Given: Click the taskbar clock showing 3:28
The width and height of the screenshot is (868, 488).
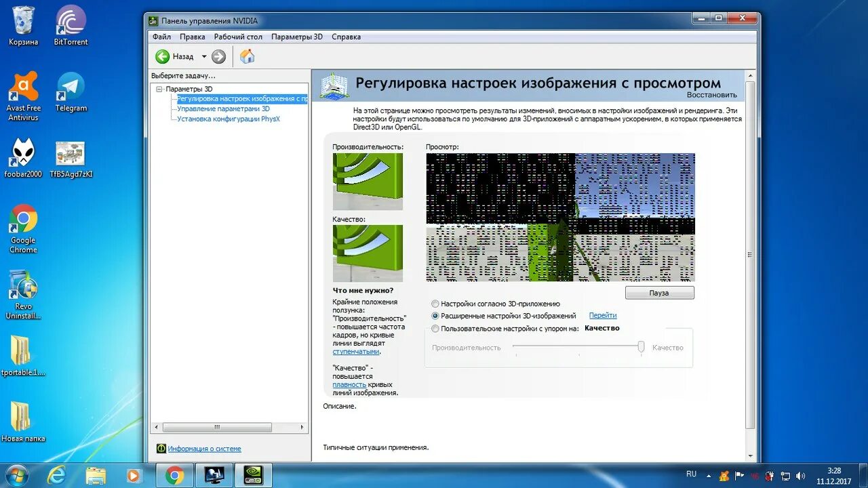Looking at the screenshot, I should click(x=834, y=476).
